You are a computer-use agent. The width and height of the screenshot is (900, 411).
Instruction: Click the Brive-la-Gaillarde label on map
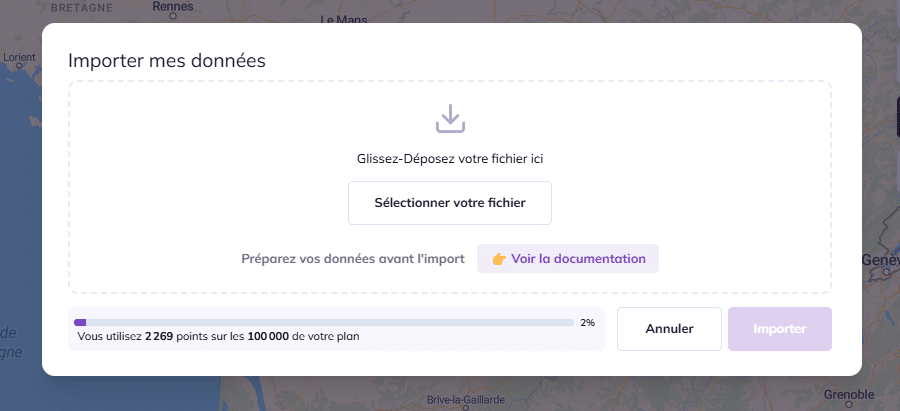pyautogui.click(x=466, y=400)
